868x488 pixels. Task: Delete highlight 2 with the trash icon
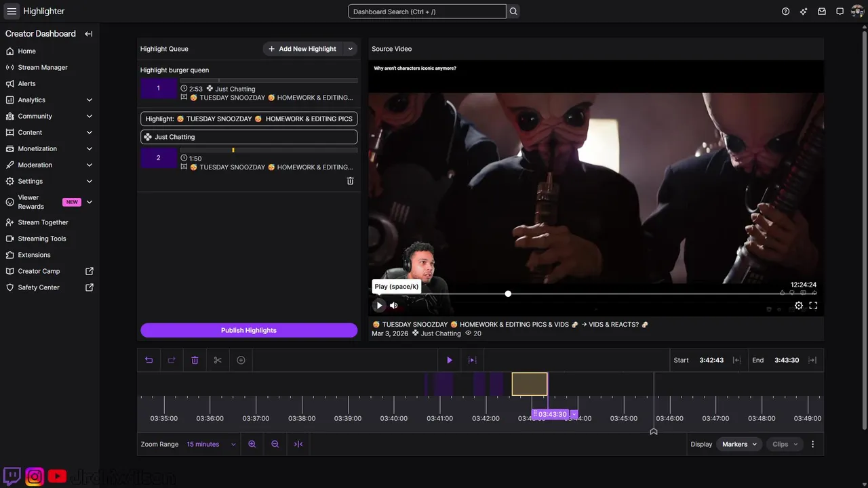coord(350,181)
